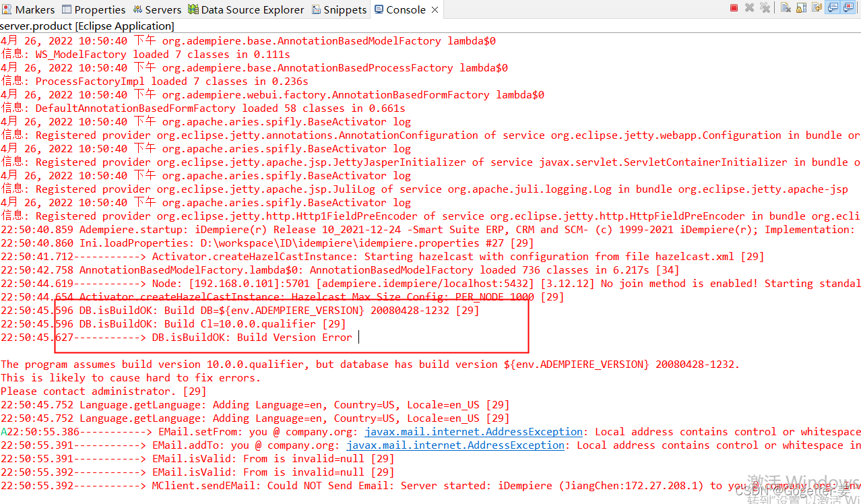Viewport: 861px width, 504px height.
Task: Click the Show Console When Standard Error Changes icon
Action: 846,7
